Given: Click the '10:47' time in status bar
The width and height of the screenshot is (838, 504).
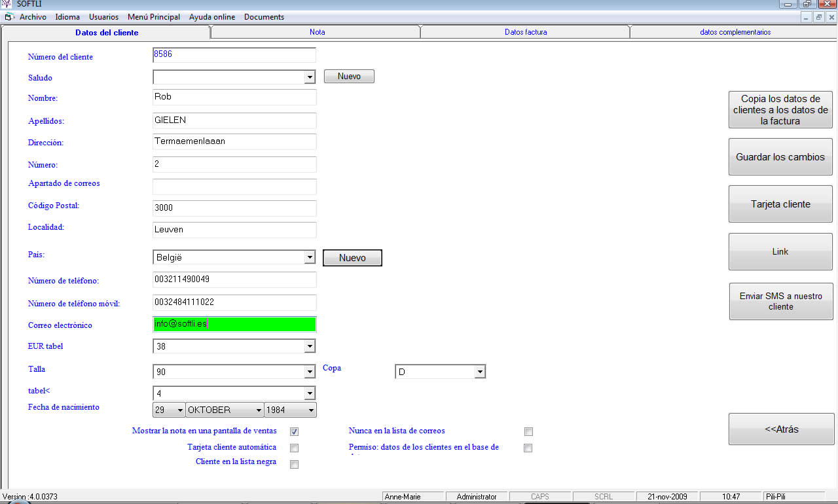Looking at the screenshot, I should pos(731,497).
